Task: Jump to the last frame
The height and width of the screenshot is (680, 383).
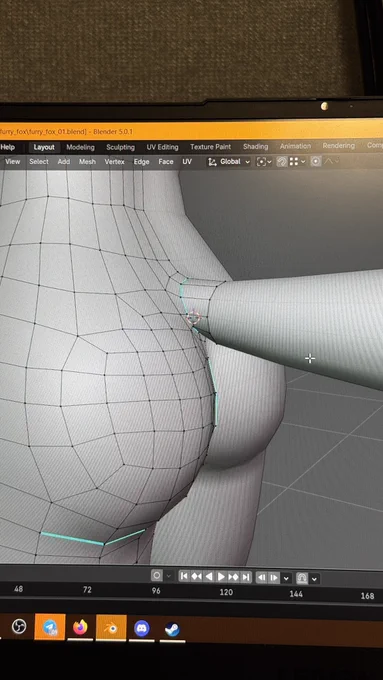Action: coord(246,577)
